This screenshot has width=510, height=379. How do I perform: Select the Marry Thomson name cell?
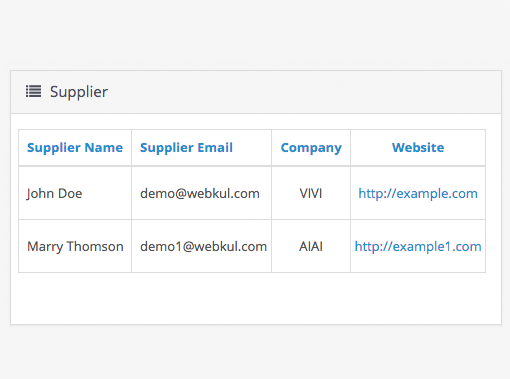point(75,246)
